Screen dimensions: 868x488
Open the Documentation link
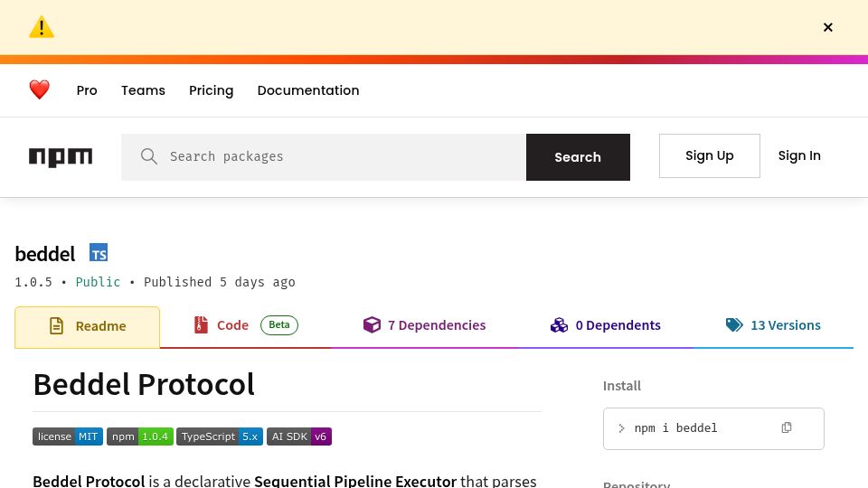click(308, 90)
